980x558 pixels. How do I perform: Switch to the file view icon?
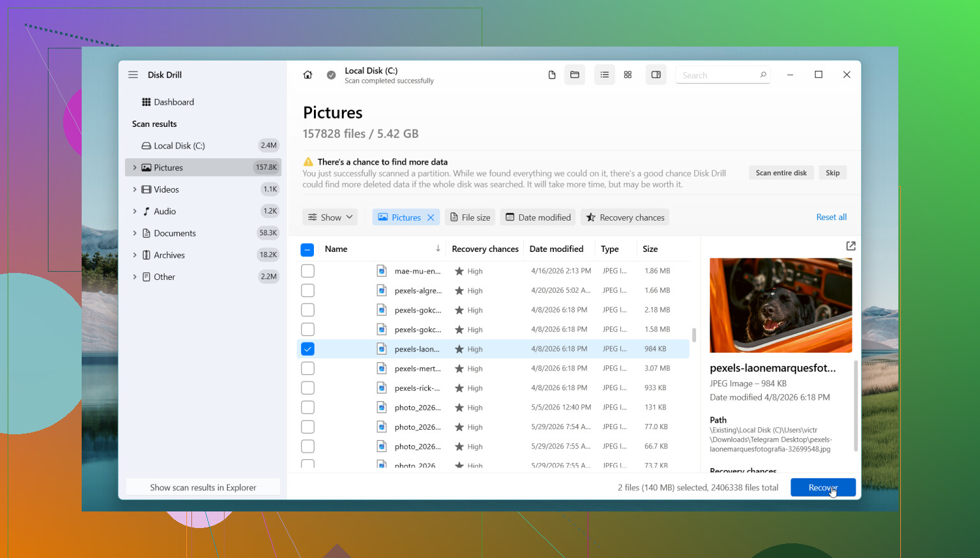click(x=552, y=75)
